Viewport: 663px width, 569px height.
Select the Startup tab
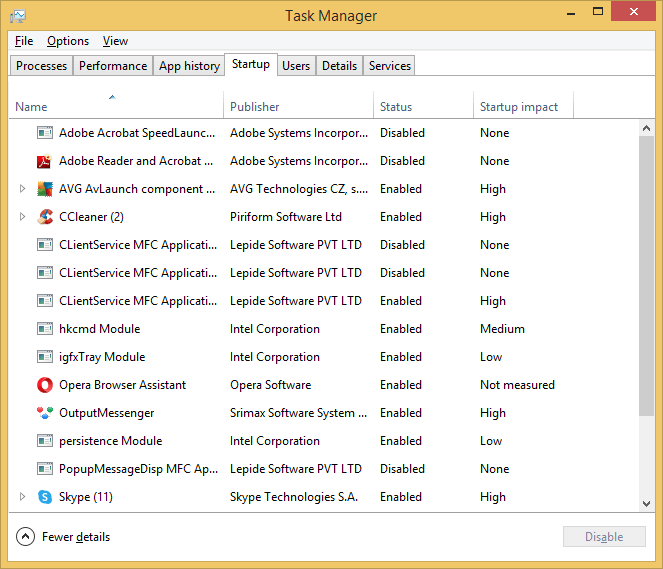click(x=251, y=64)
